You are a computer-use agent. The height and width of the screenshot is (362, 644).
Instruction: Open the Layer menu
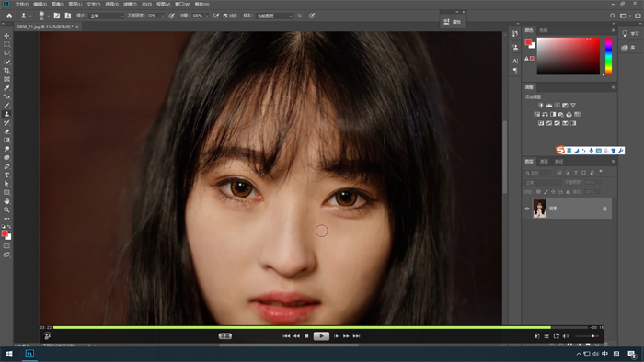tap(75, 4)
